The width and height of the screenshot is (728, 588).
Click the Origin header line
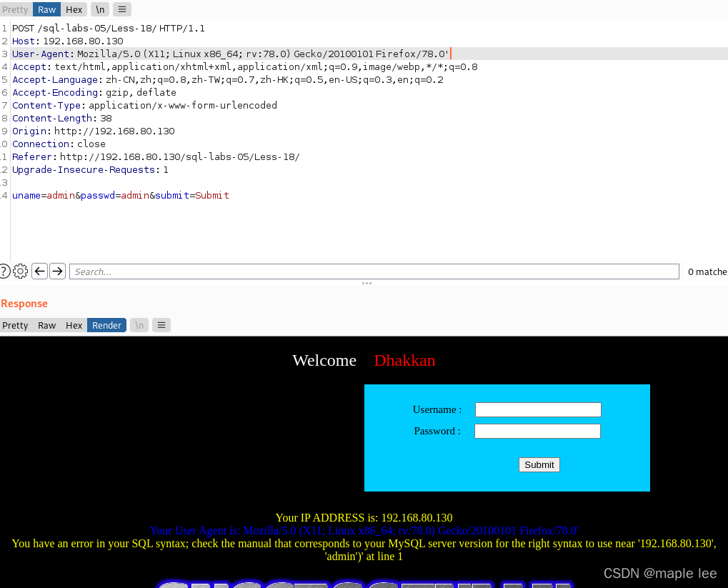tap(94, 131)
